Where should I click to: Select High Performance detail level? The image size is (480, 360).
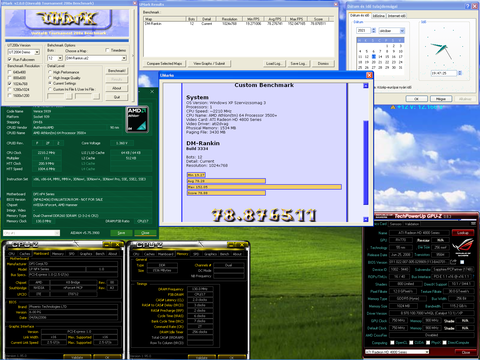click(50, 72)
